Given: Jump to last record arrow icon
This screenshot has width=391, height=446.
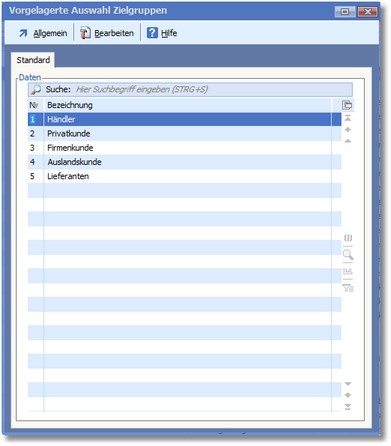Looking at the screenshot, I should (x=348, y=407).
